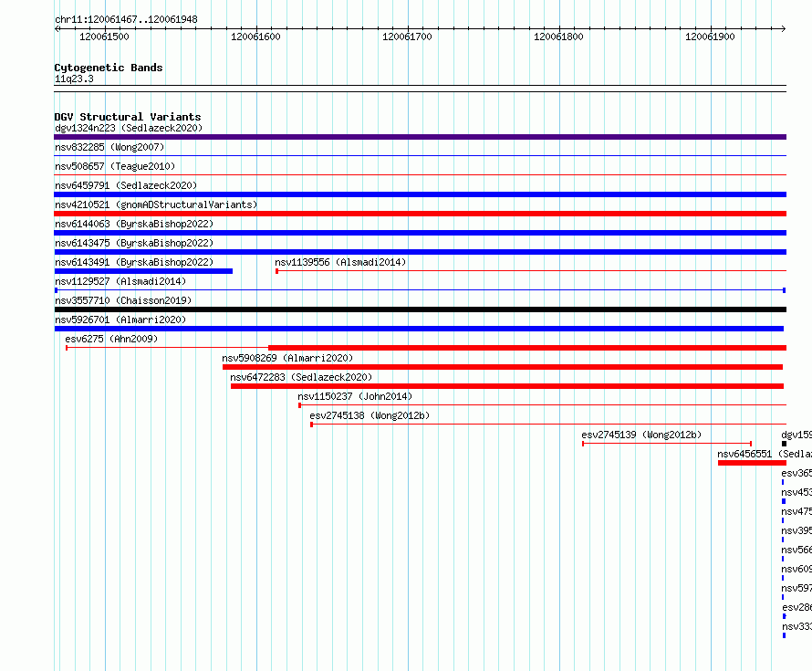Select the purple dgv1324n223 variant bar
Viewport: 812px width, 671px height.
(420, 137)
